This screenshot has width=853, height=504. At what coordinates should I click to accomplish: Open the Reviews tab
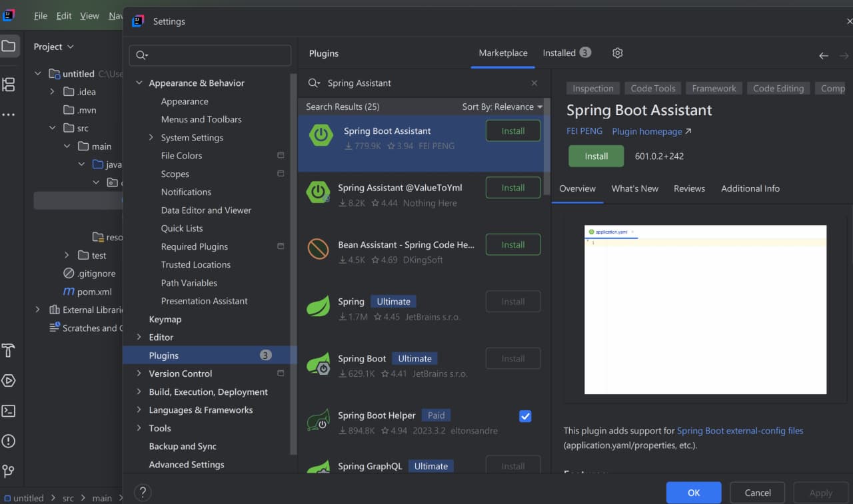click(689, 188)
